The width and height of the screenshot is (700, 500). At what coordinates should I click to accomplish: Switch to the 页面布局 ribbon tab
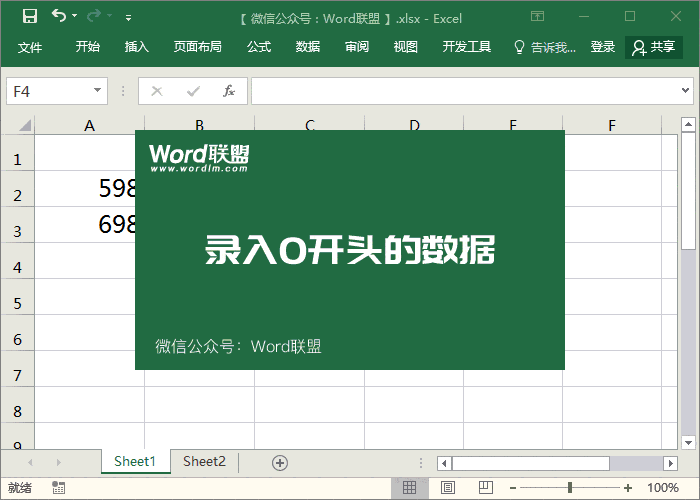click(197, 46)
